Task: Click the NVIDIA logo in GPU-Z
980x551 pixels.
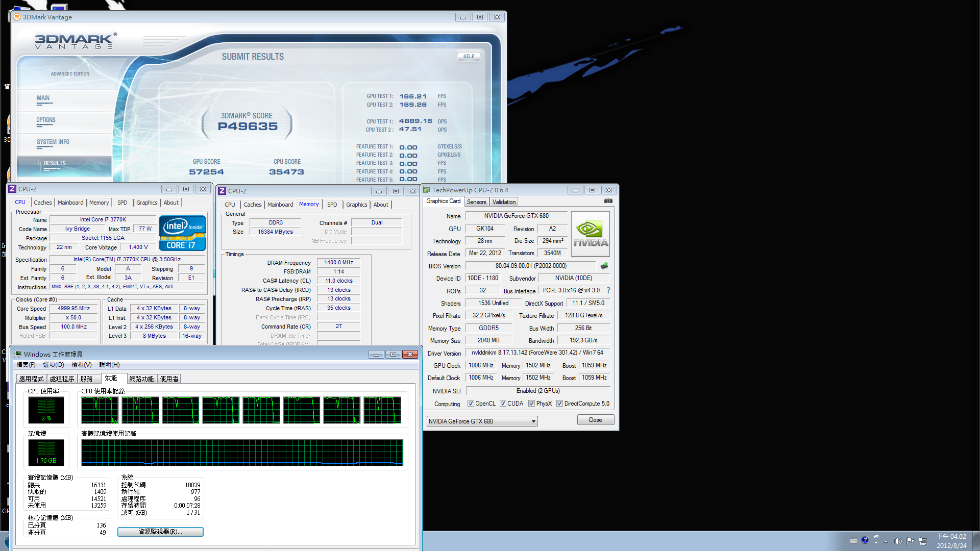Action: click(591, 234)
